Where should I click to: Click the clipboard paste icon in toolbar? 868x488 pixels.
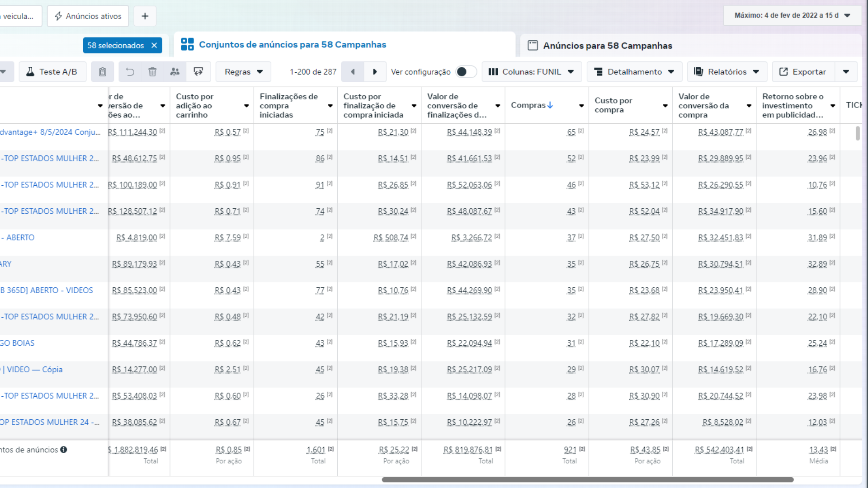pos(103,72)
